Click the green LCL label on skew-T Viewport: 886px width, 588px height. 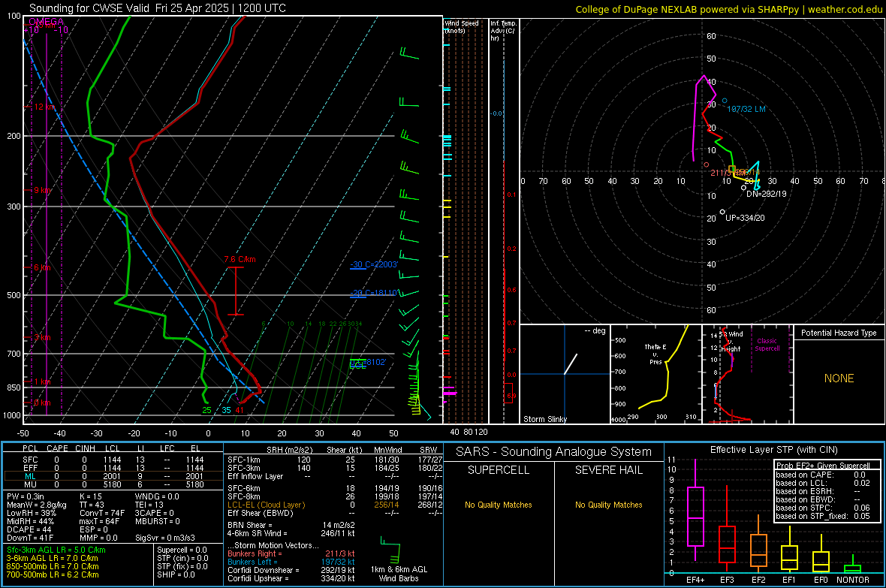point(357,366)
